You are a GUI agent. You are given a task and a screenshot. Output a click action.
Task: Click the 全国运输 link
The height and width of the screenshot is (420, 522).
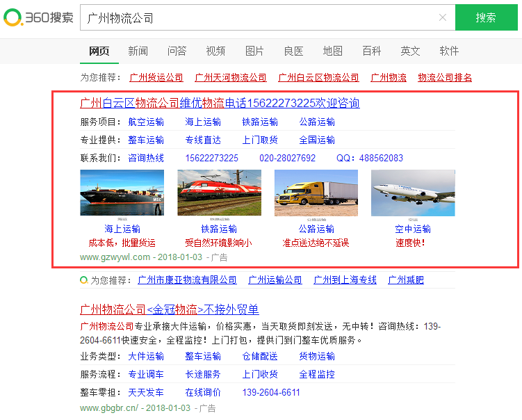(x=317, y=140)
